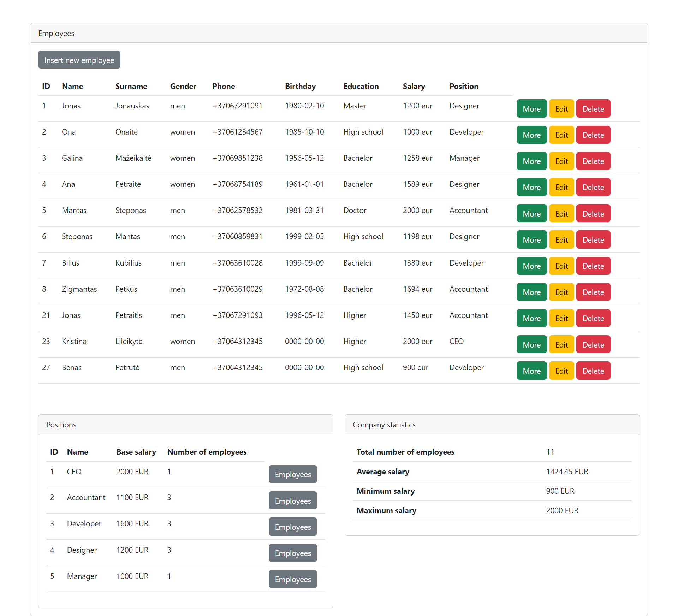Screen dimensions: 678x616
Task: Edit Mantas Steponas the Accountant
Action: (x=561, y=213)
